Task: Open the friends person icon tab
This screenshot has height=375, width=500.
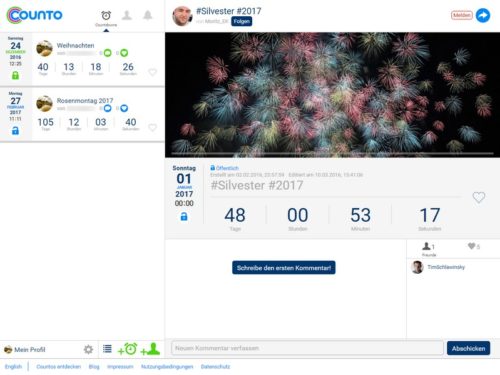Action: click(x=127, y=15)
